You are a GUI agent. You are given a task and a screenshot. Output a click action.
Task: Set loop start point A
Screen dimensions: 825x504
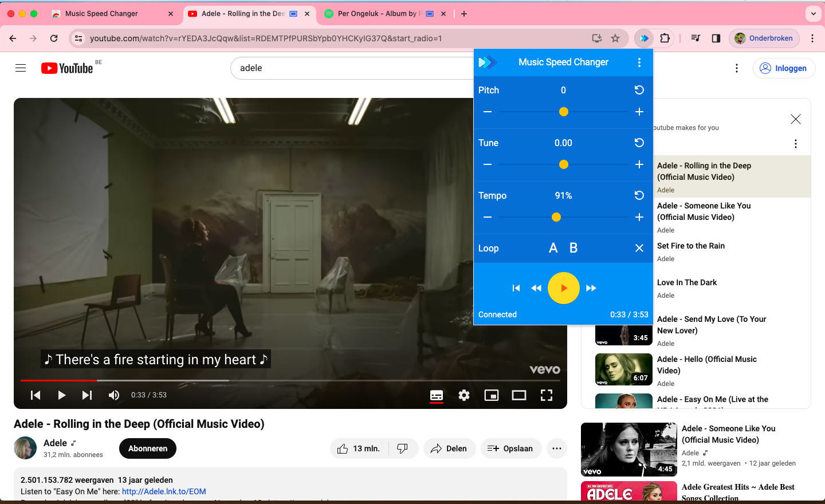pos(553,248)
